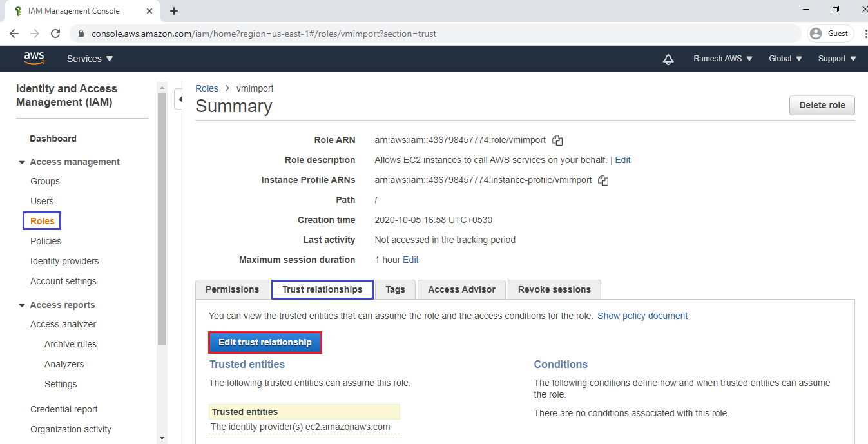This screenshot has width=868, height=444.
Task: Open a new browser tab
Action: [x=174, y=11]
